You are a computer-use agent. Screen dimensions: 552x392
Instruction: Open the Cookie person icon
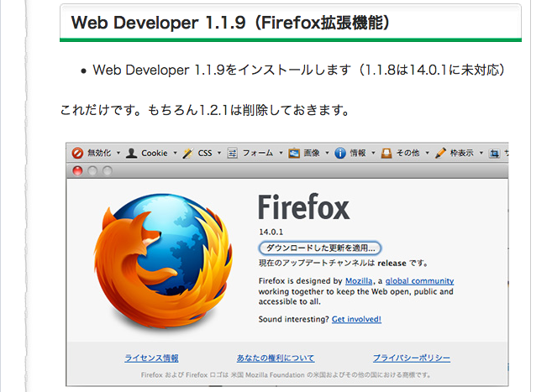[x=131, y=153]
